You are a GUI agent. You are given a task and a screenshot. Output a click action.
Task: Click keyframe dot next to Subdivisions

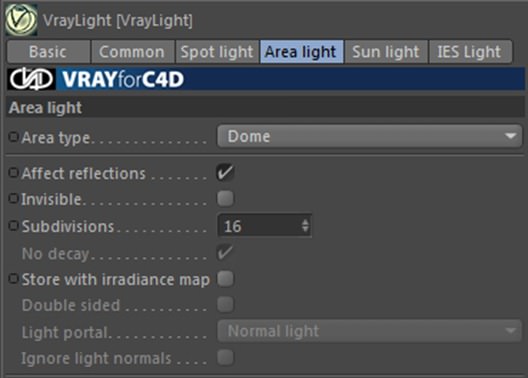[13, 226]
